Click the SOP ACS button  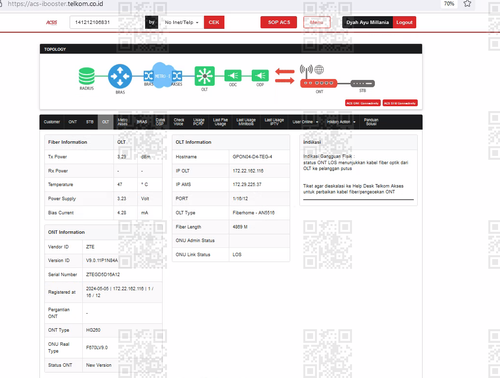click(279, 22)
